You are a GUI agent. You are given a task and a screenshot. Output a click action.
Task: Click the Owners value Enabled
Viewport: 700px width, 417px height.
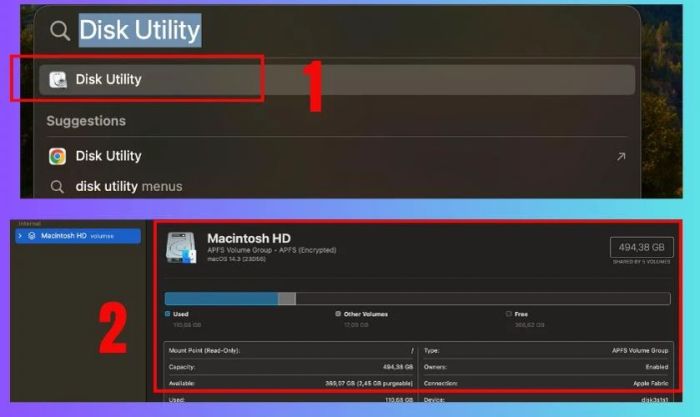(657, 367)
